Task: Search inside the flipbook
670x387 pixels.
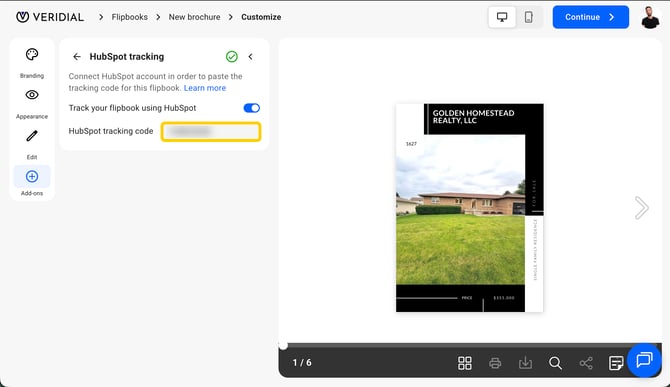Action: click(x=555, y=363)
